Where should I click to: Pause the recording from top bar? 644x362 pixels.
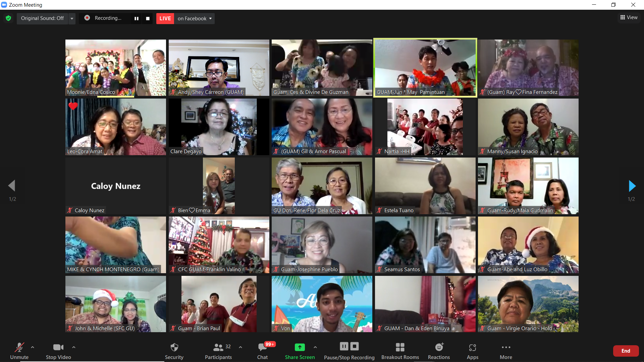pyautogui.click(x=137, y=18)
